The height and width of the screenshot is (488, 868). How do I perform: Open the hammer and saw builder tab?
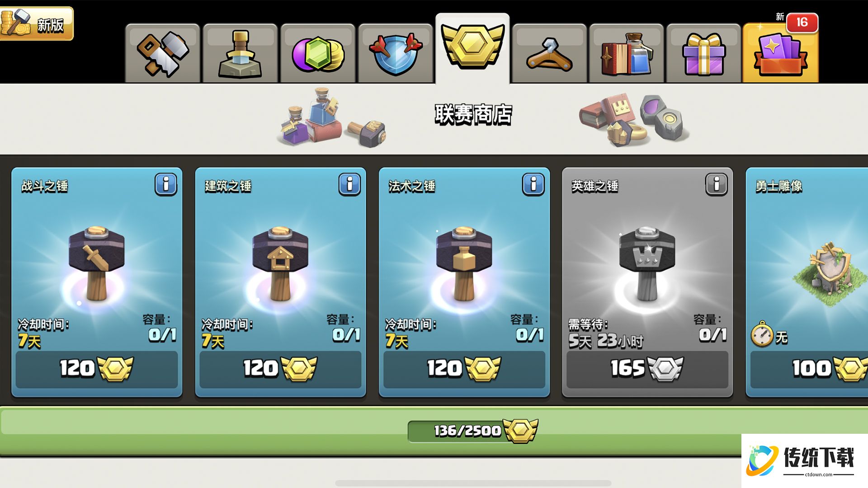coord(163,53)
